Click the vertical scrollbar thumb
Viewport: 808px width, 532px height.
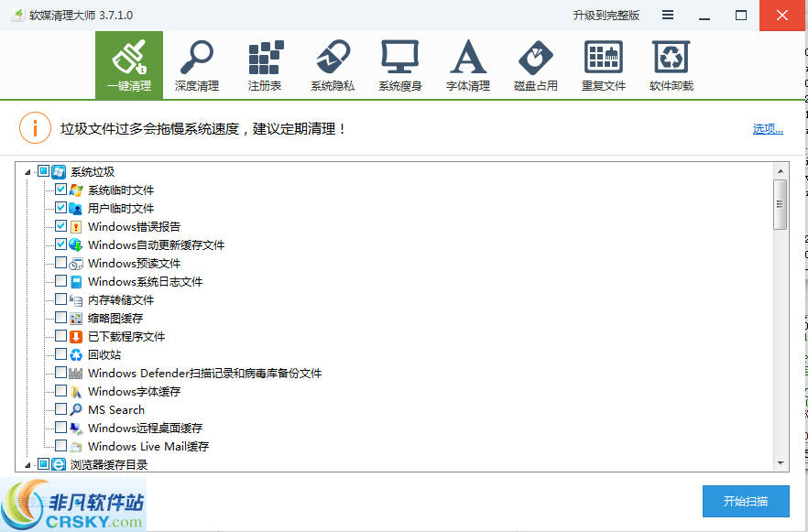[x=781, y=201]
